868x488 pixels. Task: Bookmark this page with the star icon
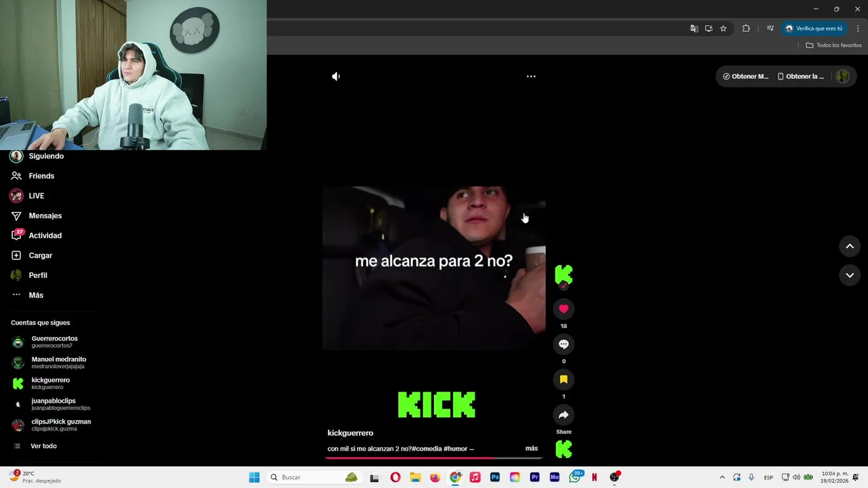pos(724,28)
